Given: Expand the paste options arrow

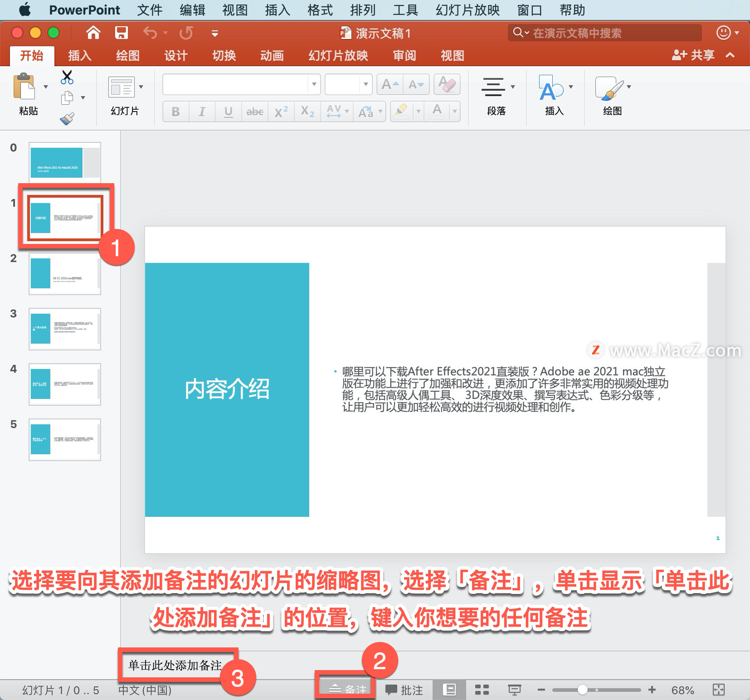Looking at the screenshot, I should click(x=46, y=87).
